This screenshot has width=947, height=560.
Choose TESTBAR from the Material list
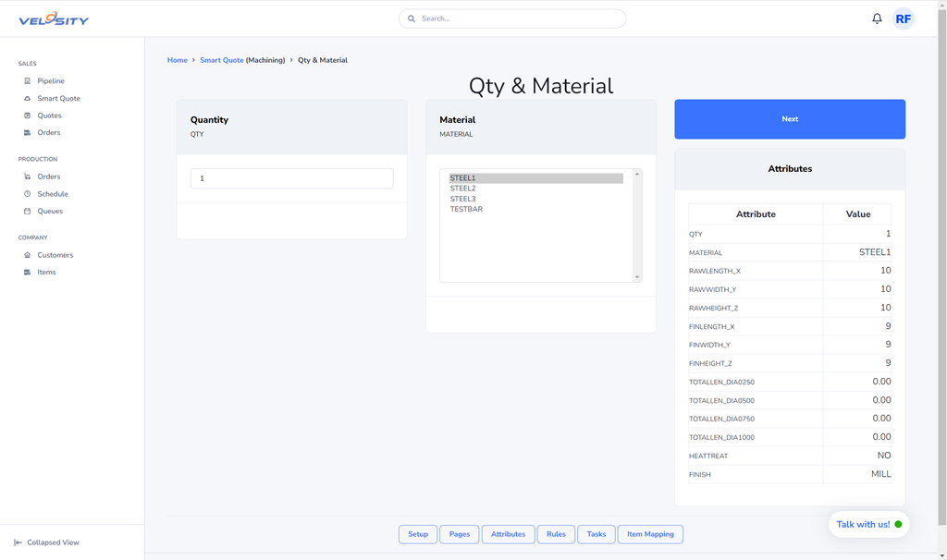pyautogui.click(x=466, y=209)
